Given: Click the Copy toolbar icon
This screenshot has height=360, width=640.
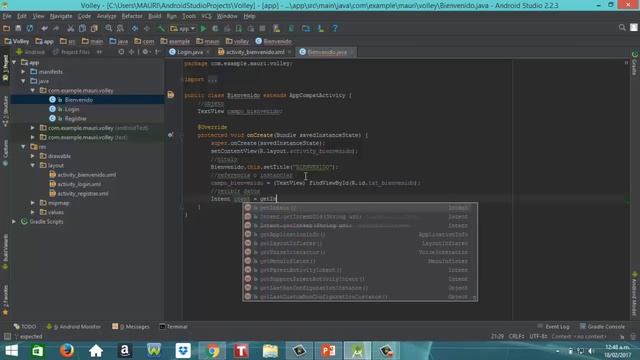Looking at the screenshot, I should point(82,29).
